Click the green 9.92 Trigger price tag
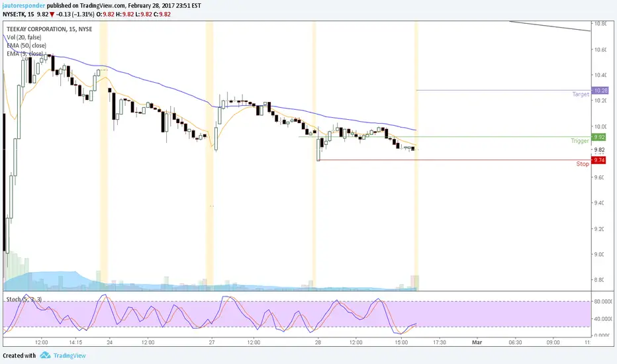 (x=599, y=137)
